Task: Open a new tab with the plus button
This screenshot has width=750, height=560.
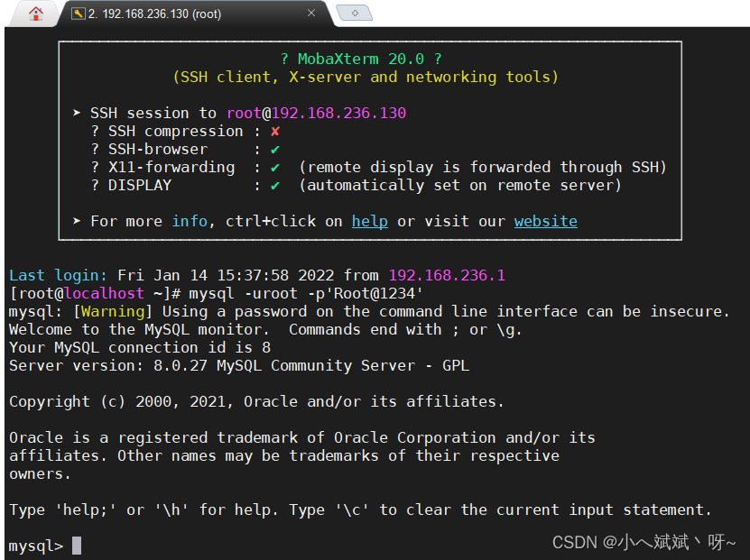Action: (x=355, y=13)
